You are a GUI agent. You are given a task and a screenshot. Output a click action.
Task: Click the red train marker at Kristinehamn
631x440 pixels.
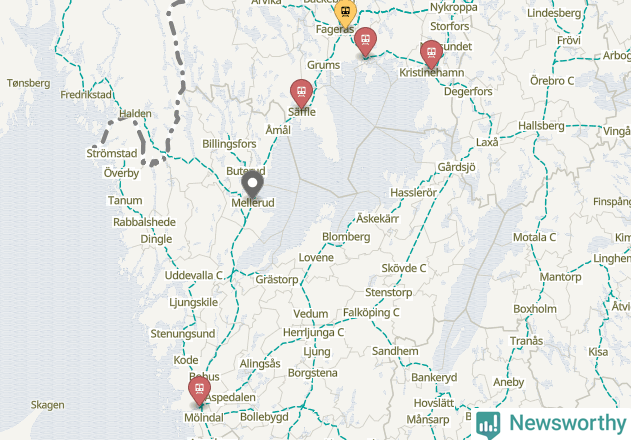[x=431, y=54]
